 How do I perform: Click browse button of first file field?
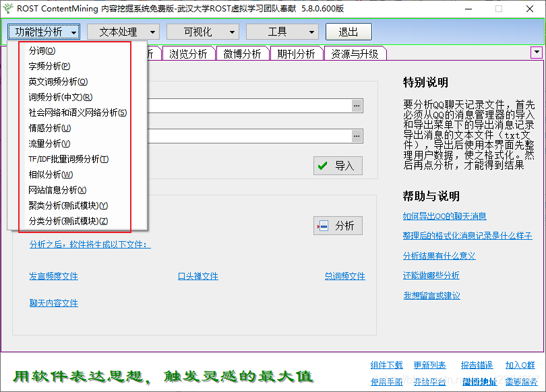pyautogui.click(x=357, y=106)
